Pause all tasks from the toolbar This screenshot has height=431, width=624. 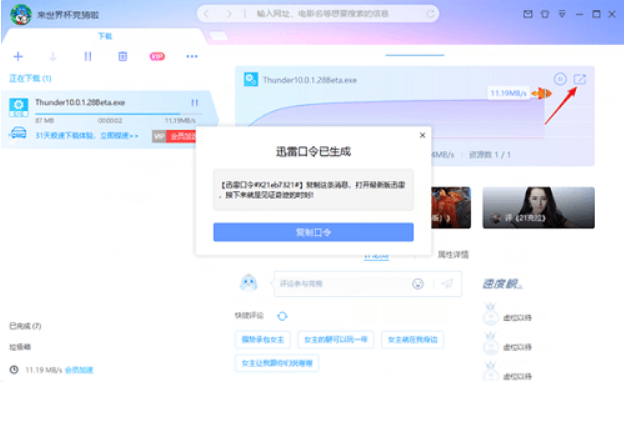(88, 57)
